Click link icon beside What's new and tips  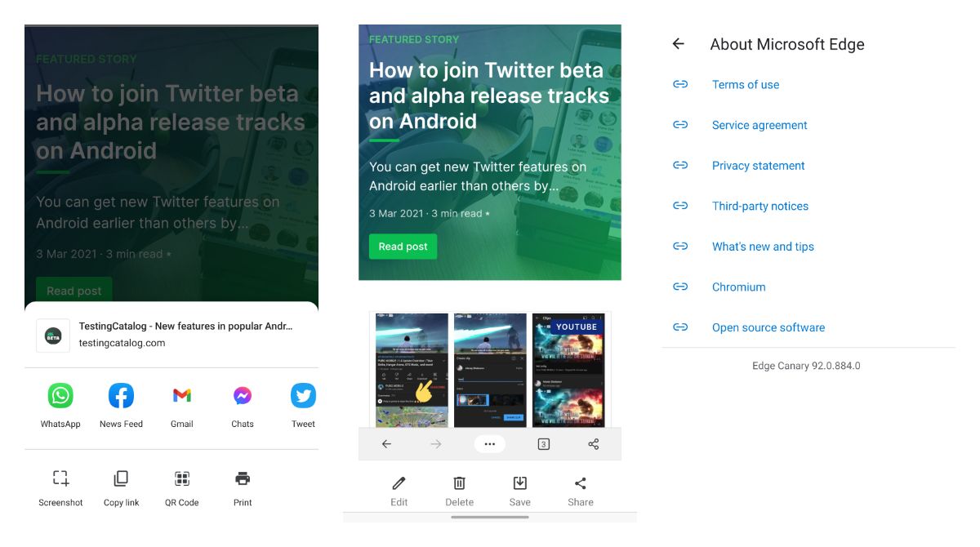[x=680, y=247]
